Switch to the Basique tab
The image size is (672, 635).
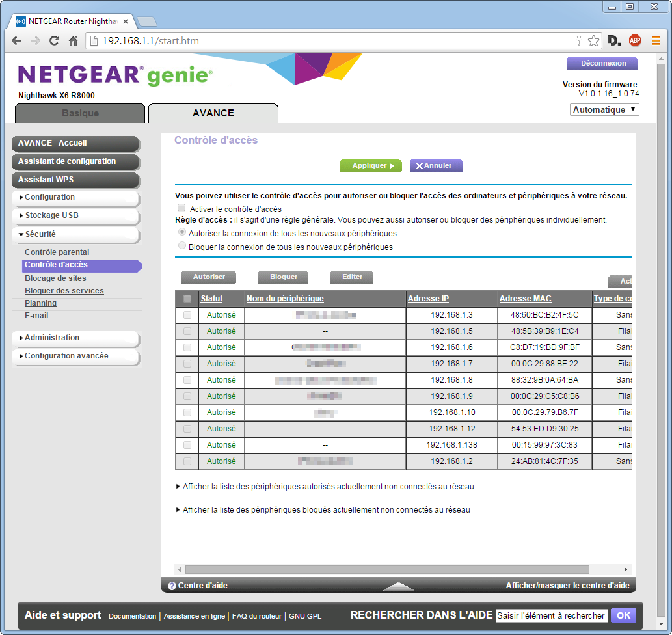tap(80, 113)
